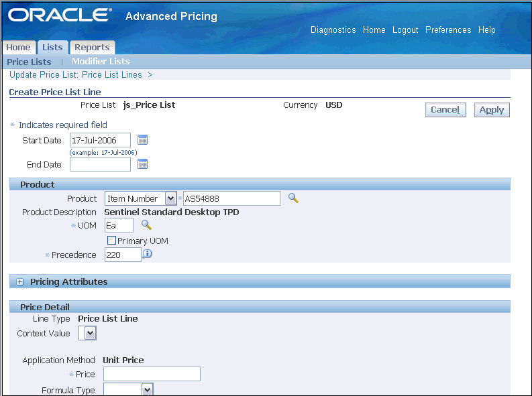The image size is (532, 396).
Task: Click the Price List Line type text
Action: pyautogui.click(x=108, y=318)
